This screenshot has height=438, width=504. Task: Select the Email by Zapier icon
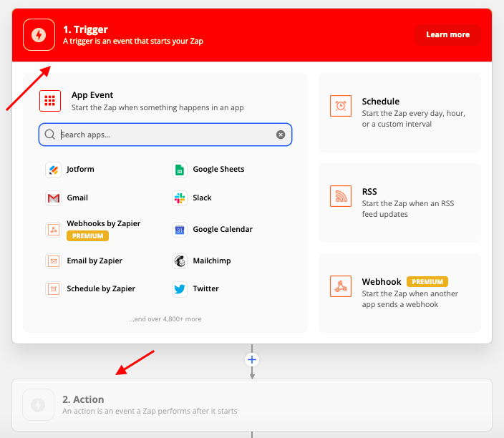point(54,261)
